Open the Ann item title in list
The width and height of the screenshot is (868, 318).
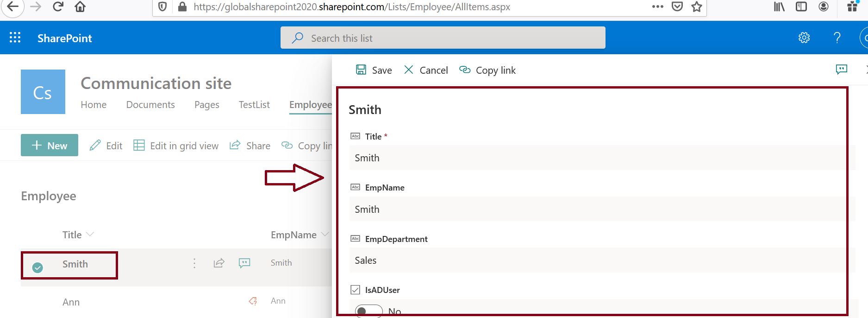[71, 302]
